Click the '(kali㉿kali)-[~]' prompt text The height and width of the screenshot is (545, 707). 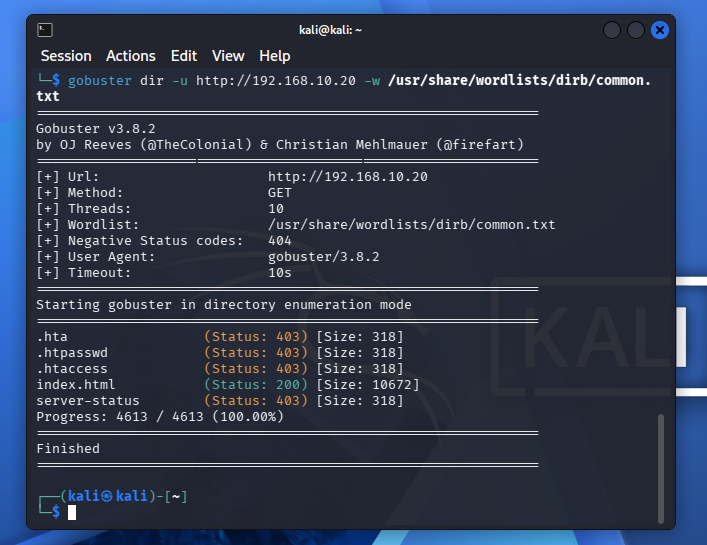[124, 496]
